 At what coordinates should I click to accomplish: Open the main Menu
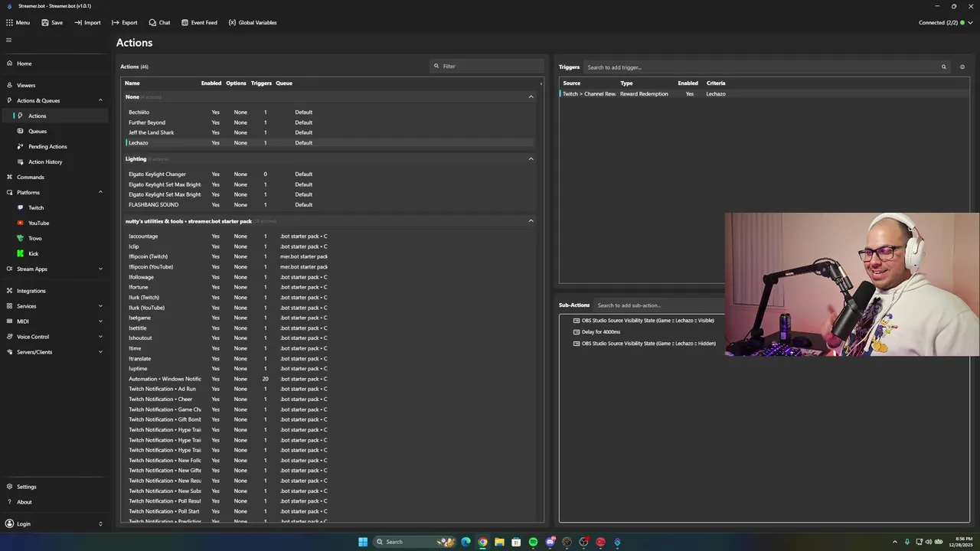[x=18, y=22]
